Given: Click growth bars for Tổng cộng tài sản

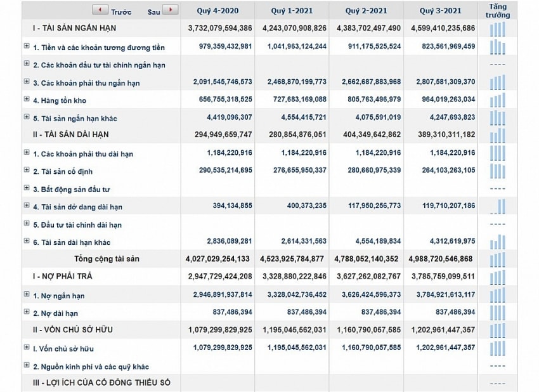Looking at the screenshot, I should 498,259.
